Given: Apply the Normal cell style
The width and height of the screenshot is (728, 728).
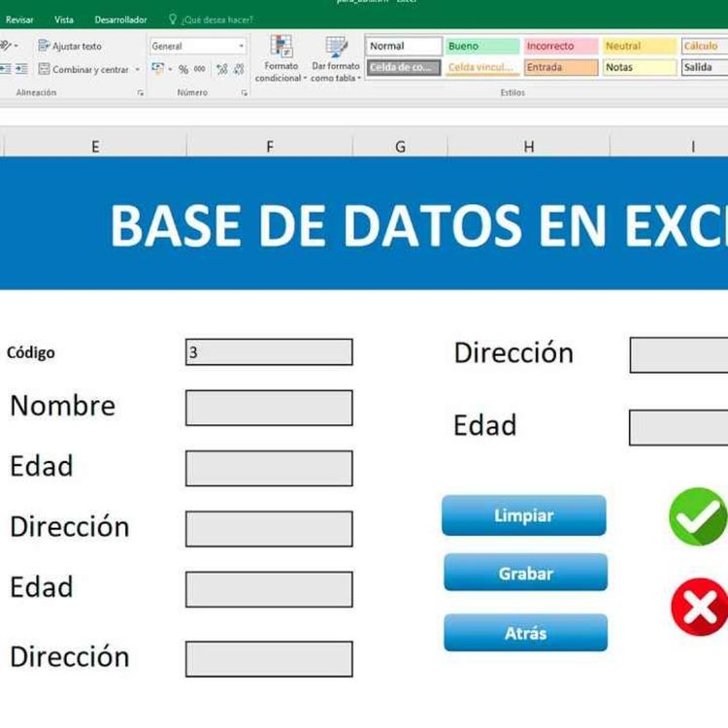Looking at the screenshot, I should click(x=404, y=46).
